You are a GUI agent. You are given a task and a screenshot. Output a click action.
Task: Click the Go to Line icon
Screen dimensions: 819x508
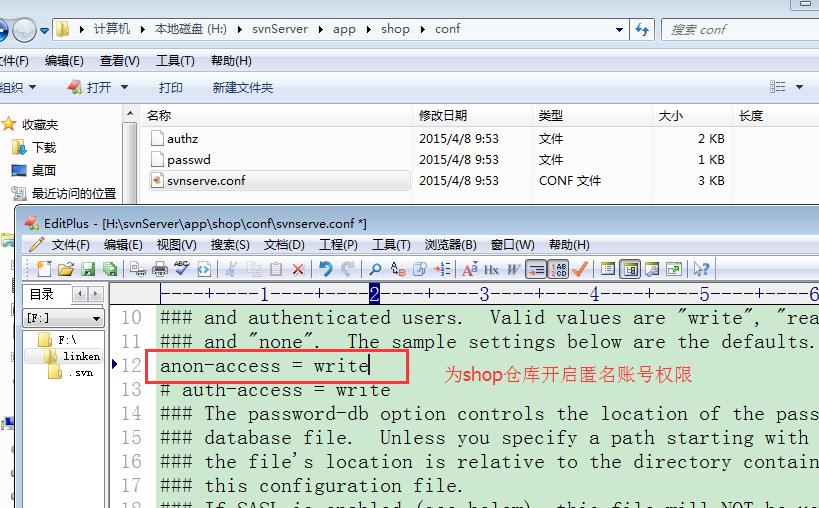(x=442, y=269)
